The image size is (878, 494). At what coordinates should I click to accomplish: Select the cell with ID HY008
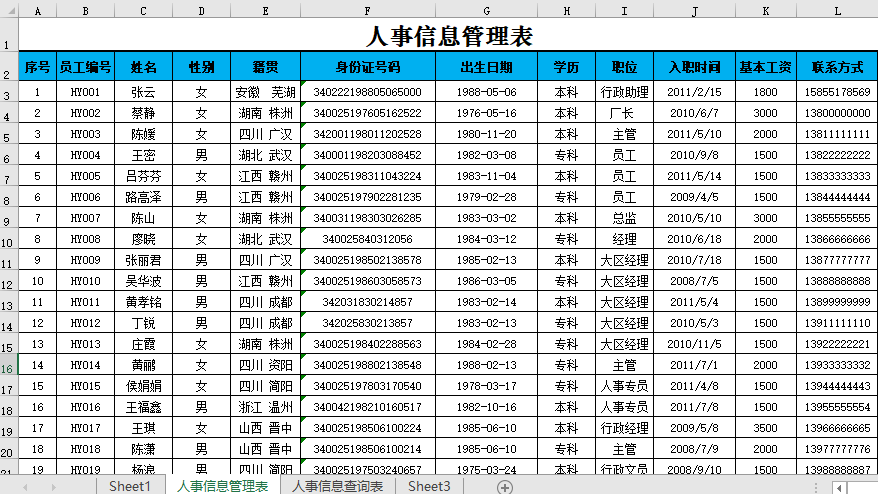coord(85,239)
